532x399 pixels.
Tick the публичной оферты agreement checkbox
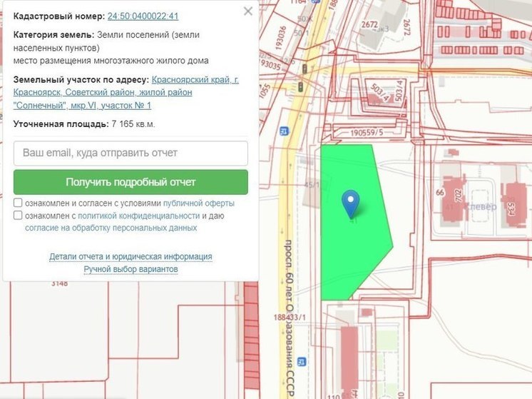(18, 203)
